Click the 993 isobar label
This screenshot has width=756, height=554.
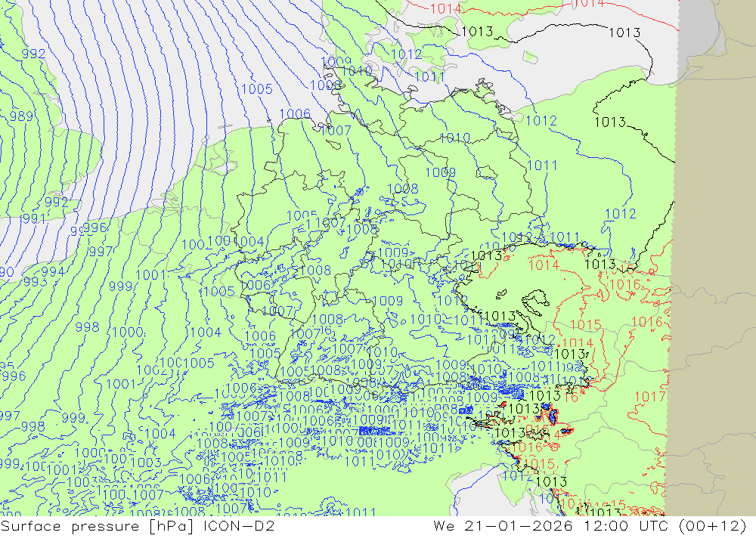(x=35, y=282)
